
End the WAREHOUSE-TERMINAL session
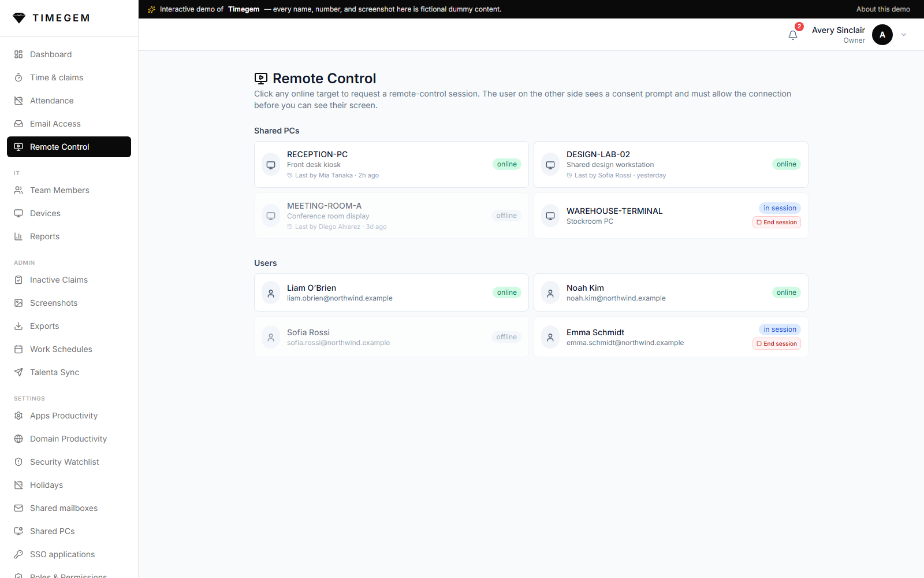(777, 223)
